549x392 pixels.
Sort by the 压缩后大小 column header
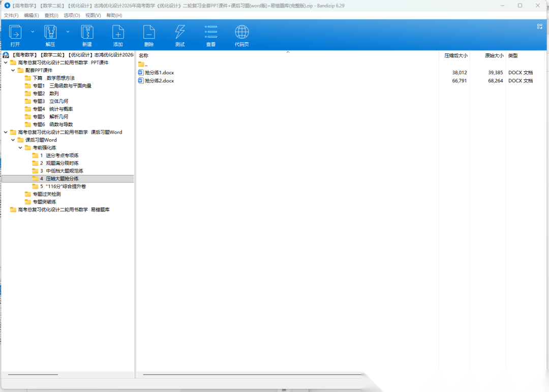[455, 55]
